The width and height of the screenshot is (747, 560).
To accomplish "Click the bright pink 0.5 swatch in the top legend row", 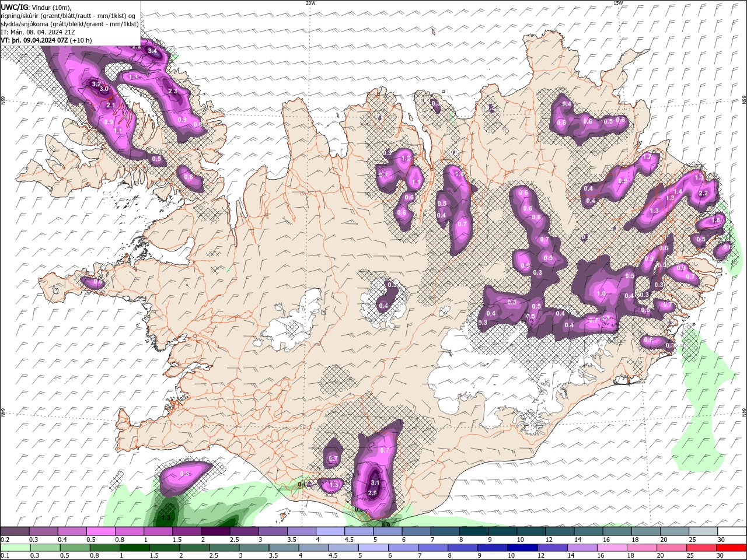I will (x=100, y=531).
